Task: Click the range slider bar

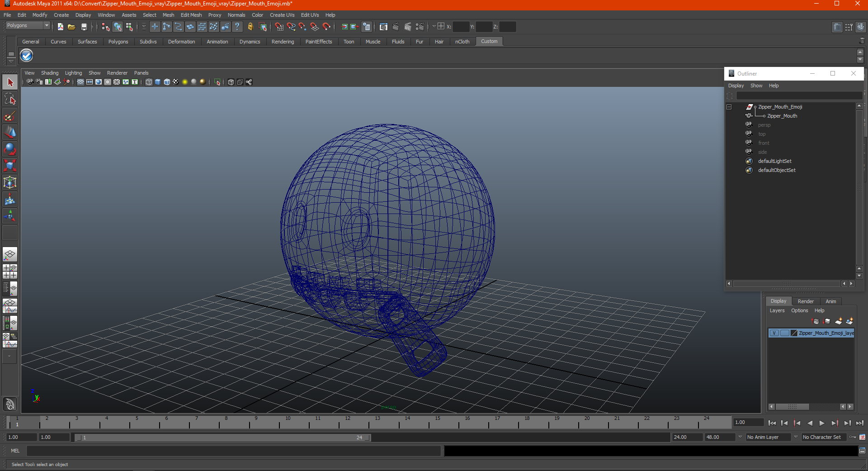Action: coord(222,438)
